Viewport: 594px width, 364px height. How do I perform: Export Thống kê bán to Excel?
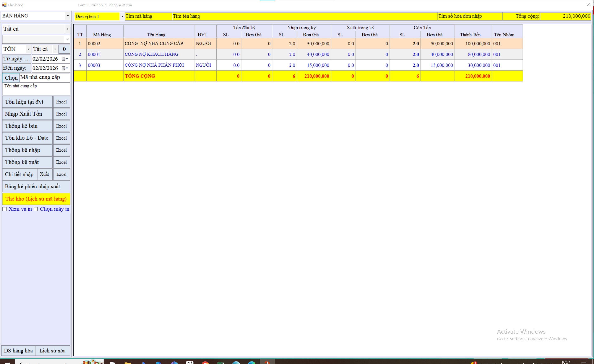[61, 126]
